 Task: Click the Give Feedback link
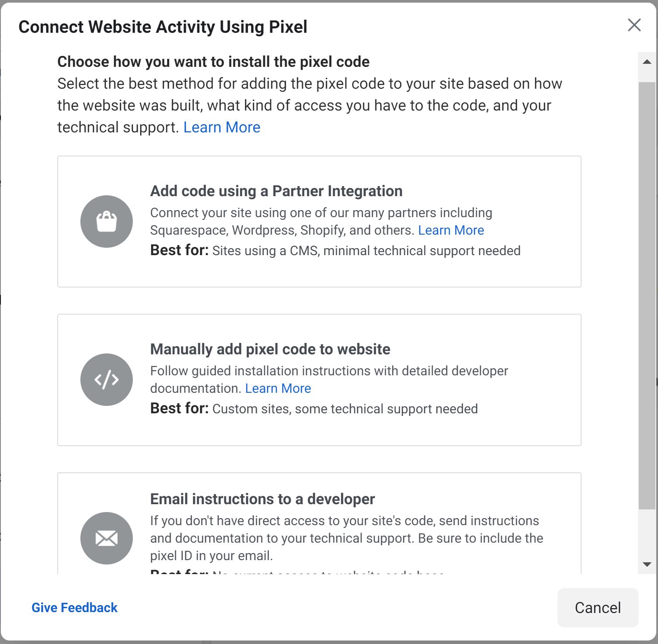pos(75,608)
